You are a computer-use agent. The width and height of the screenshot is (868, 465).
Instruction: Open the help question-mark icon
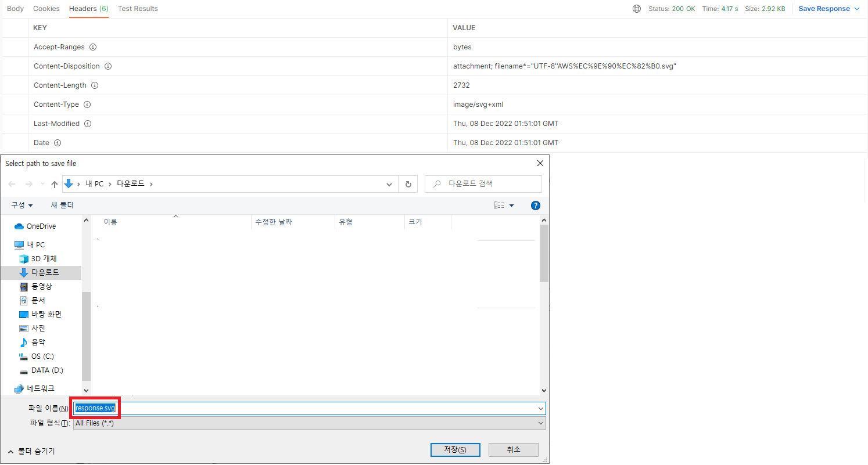coord(535,205)
